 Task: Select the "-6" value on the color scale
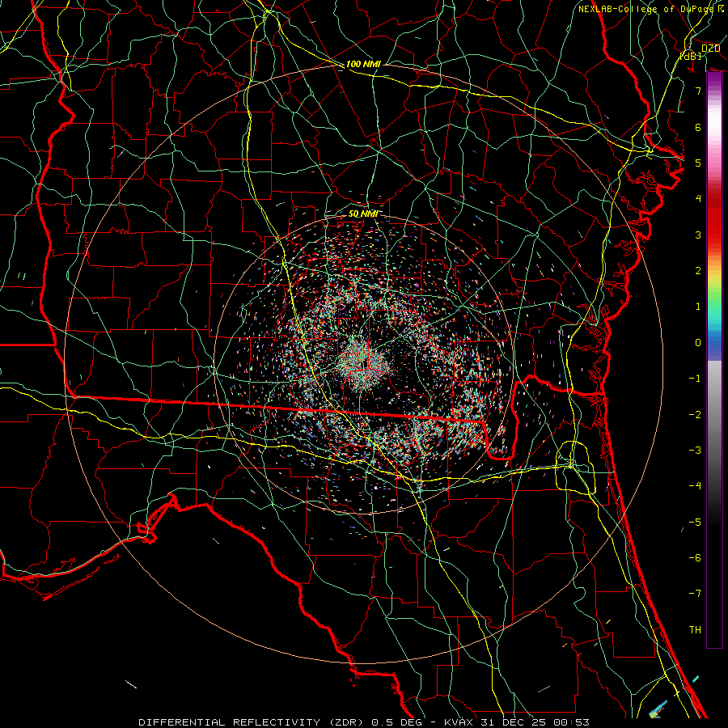695,558
